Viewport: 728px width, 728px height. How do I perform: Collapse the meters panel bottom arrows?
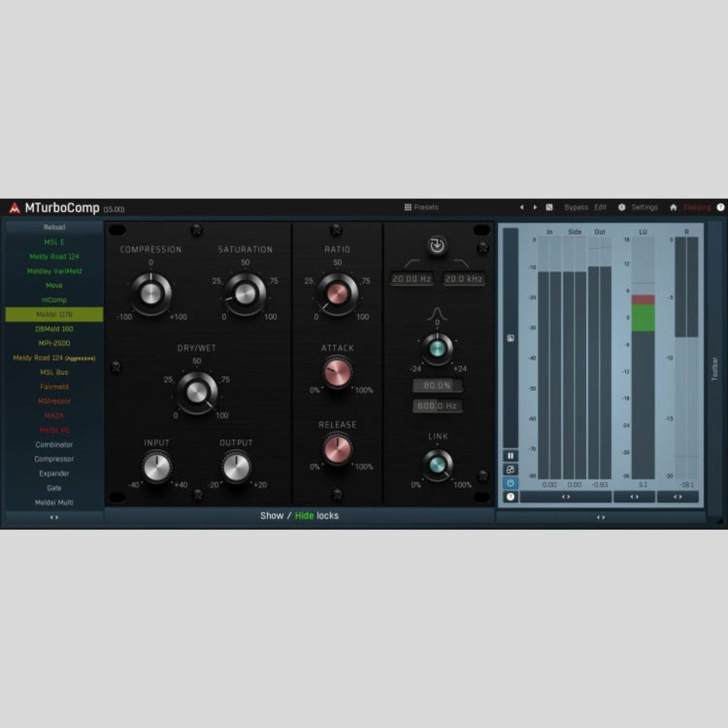point(601,517)
